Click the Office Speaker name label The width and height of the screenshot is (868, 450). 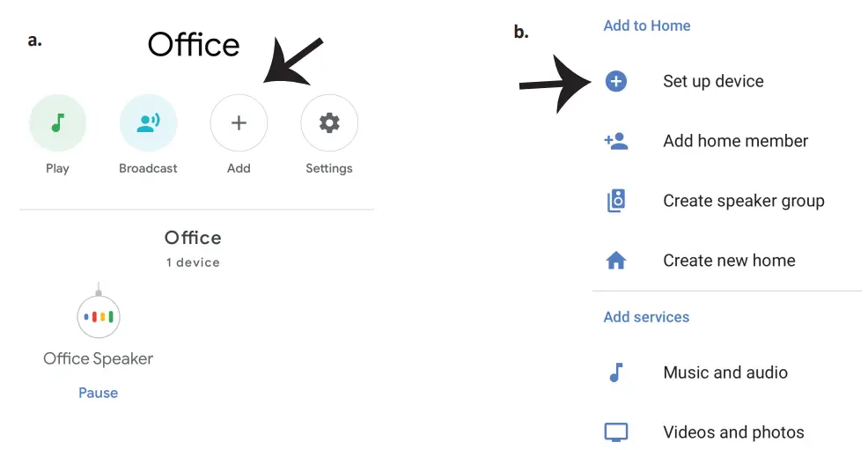[99, 358]
